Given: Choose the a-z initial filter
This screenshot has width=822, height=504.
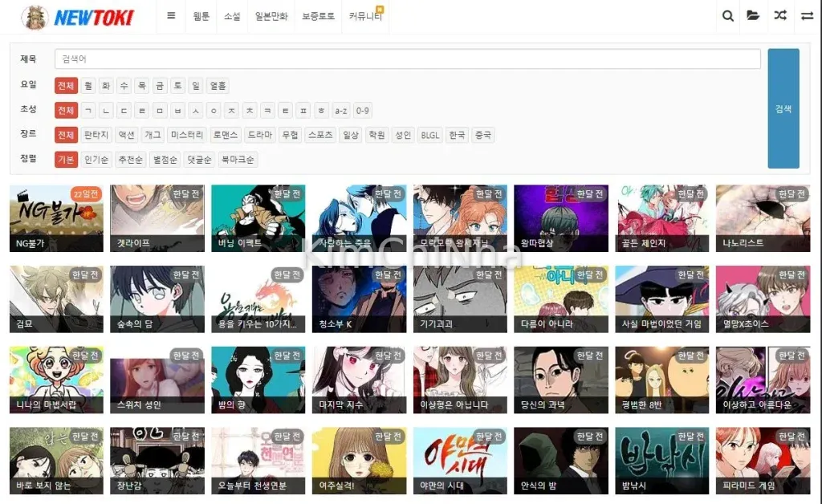Looking at the screenshot, I should 341,110.
